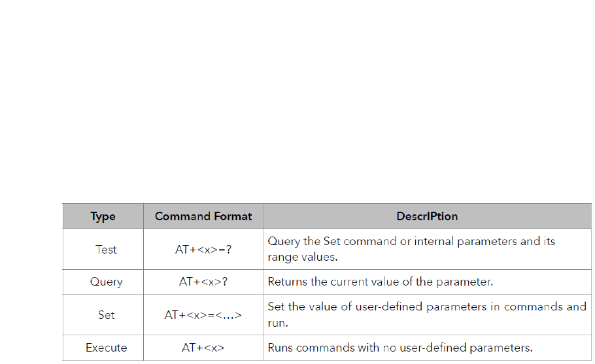Select the Query type cell
The width and height of the screenshot is (595, 364).
point(106,282)
